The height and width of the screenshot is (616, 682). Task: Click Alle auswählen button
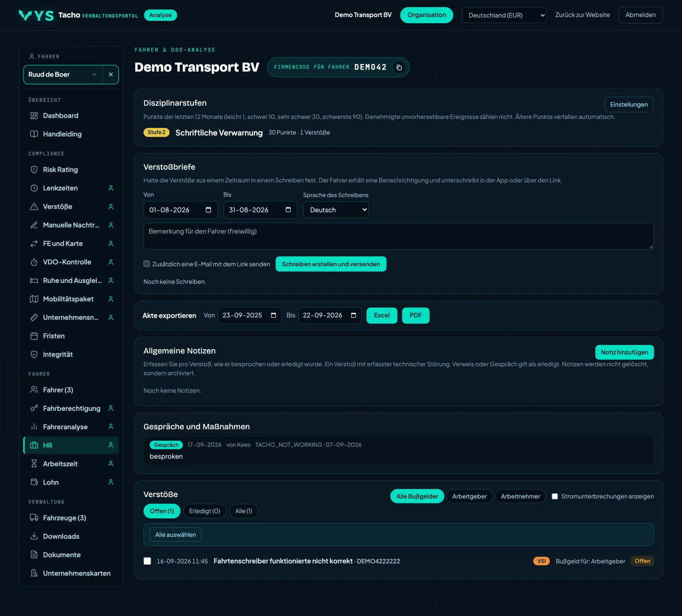[x=176, y=535]
